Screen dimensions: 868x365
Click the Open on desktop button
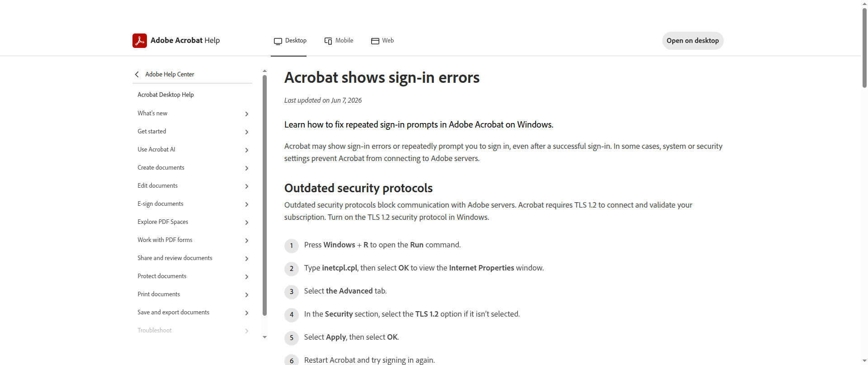[x=693, y=41]
